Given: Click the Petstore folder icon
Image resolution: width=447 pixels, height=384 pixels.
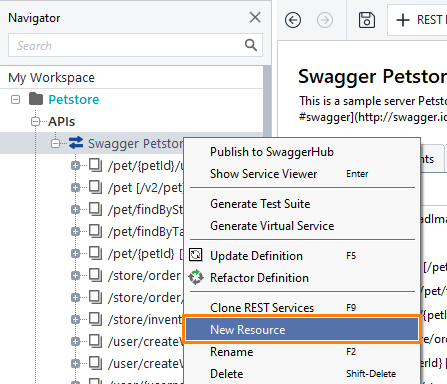Looking at the screenshot, I should tap(36, 99).
